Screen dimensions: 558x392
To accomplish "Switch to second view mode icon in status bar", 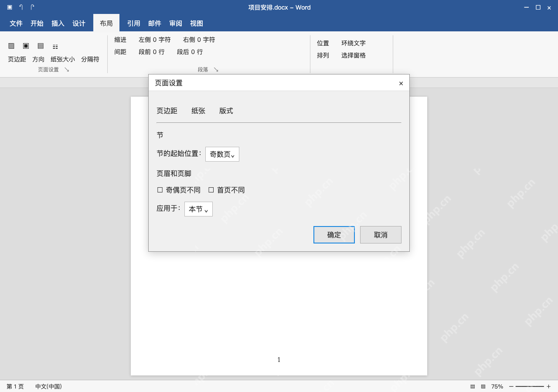I will pyautogui.click(x=483, y=386).
